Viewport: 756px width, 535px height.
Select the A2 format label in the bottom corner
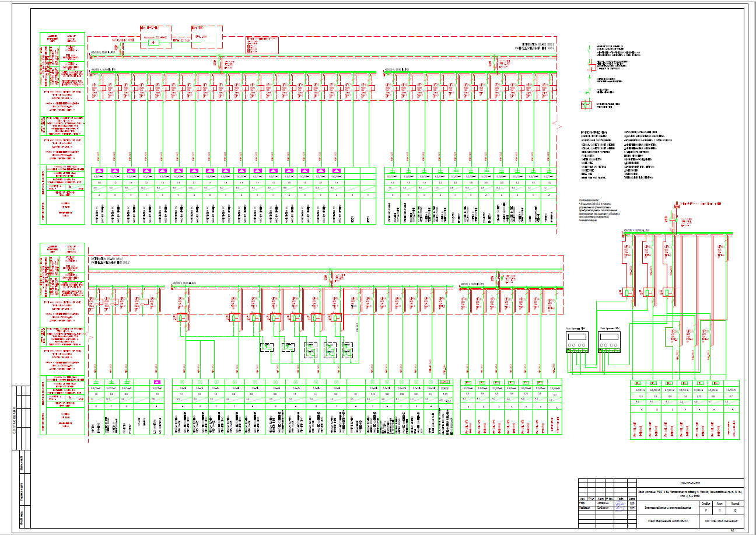[733, 529]
